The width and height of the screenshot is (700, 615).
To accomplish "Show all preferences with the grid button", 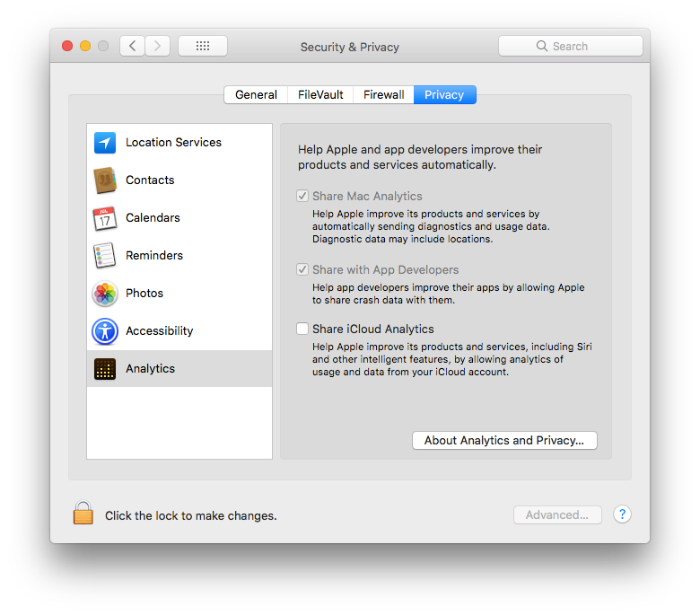I will pyautogui.click(x=202, y=46).
